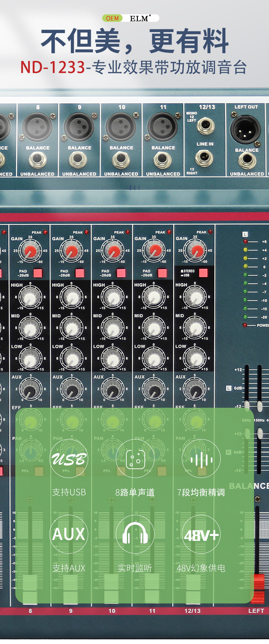Toggle channel 8 PAD -20dB button

(38, 273)
